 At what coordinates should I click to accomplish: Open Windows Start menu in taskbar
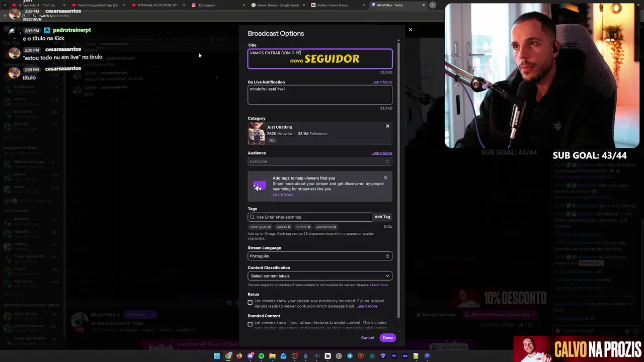pos(217,356)
